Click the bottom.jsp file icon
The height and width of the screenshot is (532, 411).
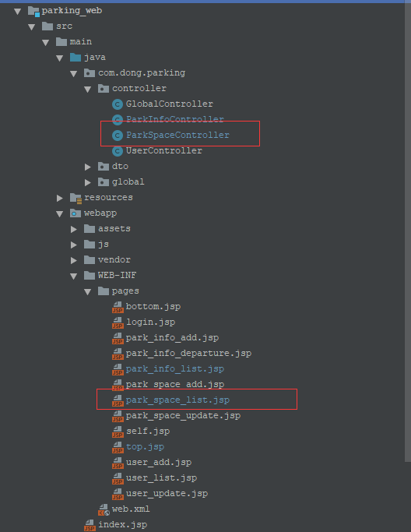(118, 307)
